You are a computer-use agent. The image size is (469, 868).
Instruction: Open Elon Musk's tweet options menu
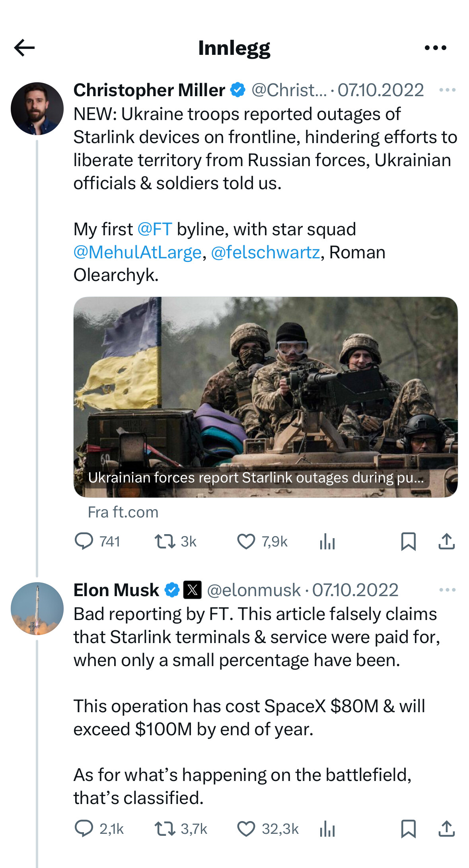(x=447, y=590)
